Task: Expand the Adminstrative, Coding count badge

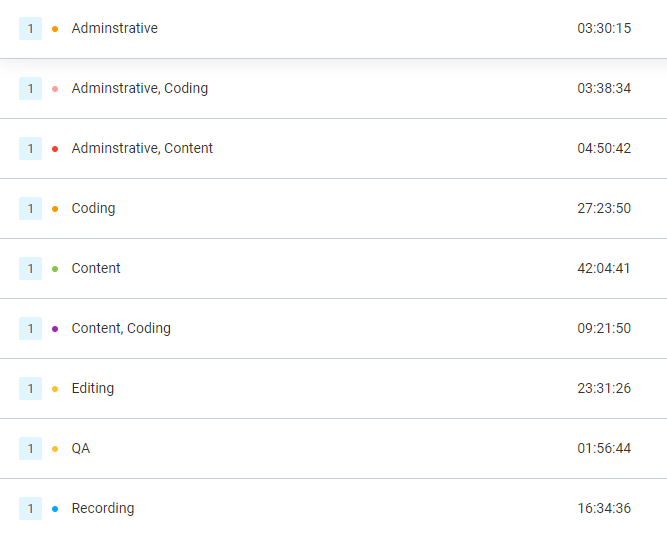Action: point(31,88)
